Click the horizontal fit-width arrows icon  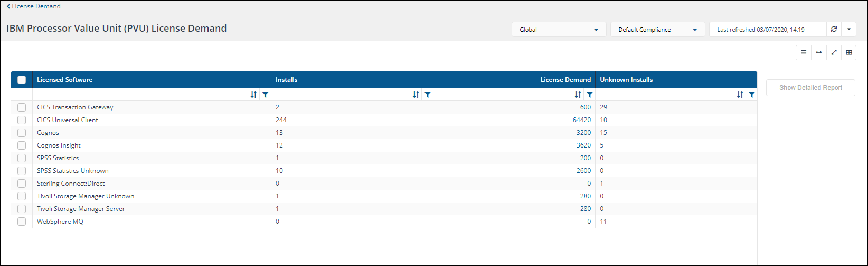[818, 52]
